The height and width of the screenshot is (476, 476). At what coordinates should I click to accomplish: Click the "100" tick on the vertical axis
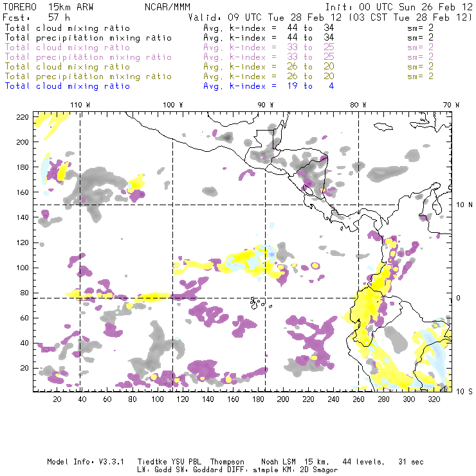(x=23, y=268)
